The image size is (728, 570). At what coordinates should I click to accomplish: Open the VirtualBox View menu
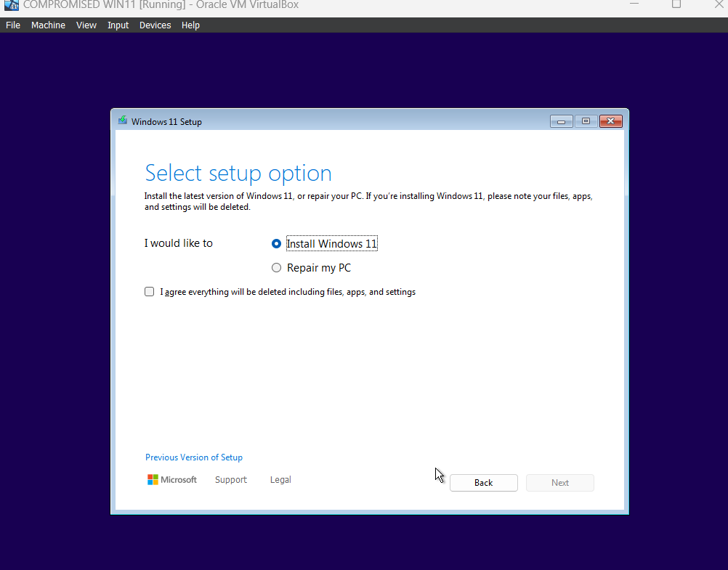[x=86, y=25]
